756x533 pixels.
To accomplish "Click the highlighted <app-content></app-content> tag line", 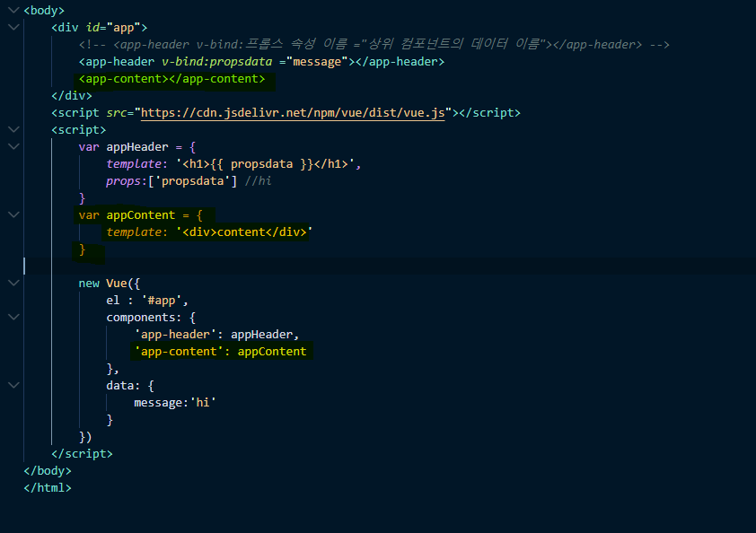I will pos(172,79).
